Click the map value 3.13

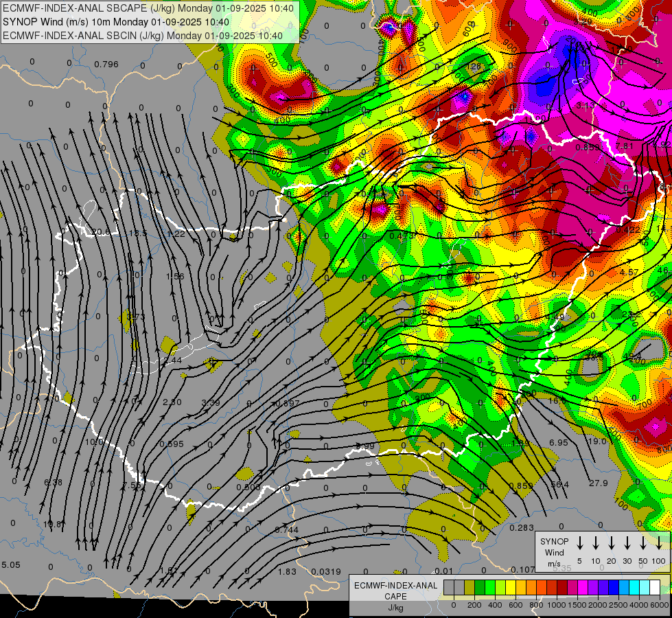586,106
